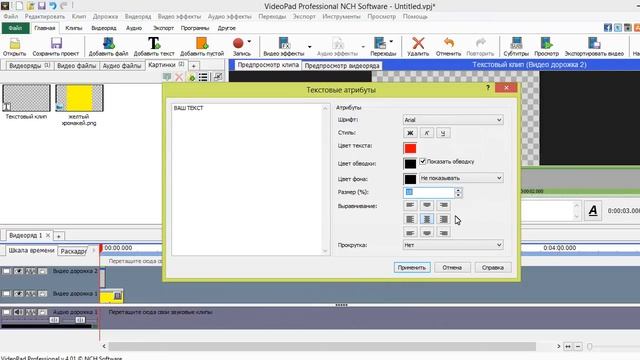Toggle middle-left alignment button

(410, 219)
